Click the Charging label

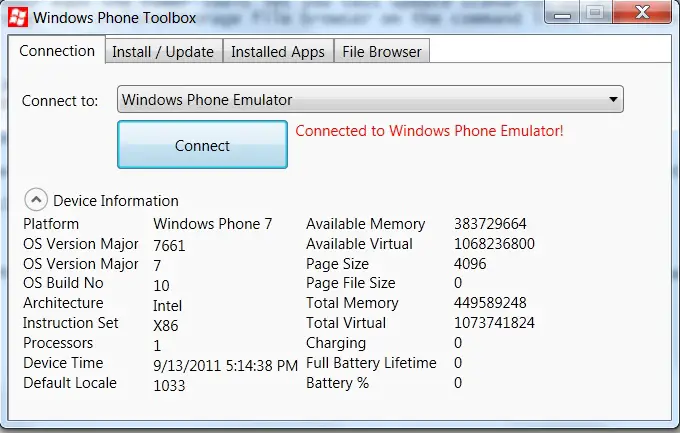click(336, 343)
